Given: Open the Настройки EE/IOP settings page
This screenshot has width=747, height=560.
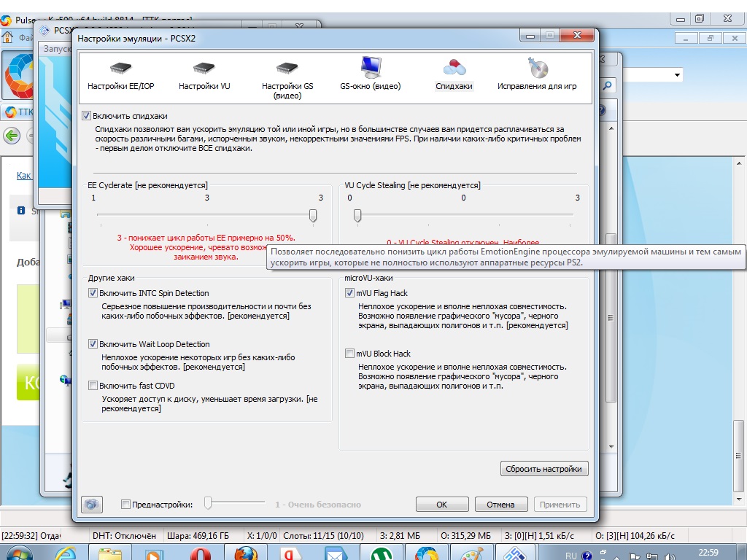Looking at the screenshot, I should coord(120,77).
